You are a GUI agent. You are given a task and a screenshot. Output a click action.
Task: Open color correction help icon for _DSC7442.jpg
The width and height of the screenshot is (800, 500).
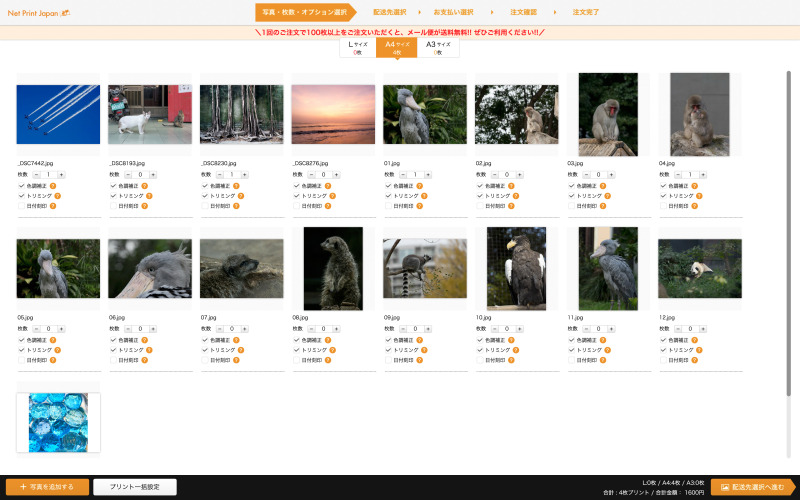click(x=53, y=186)
